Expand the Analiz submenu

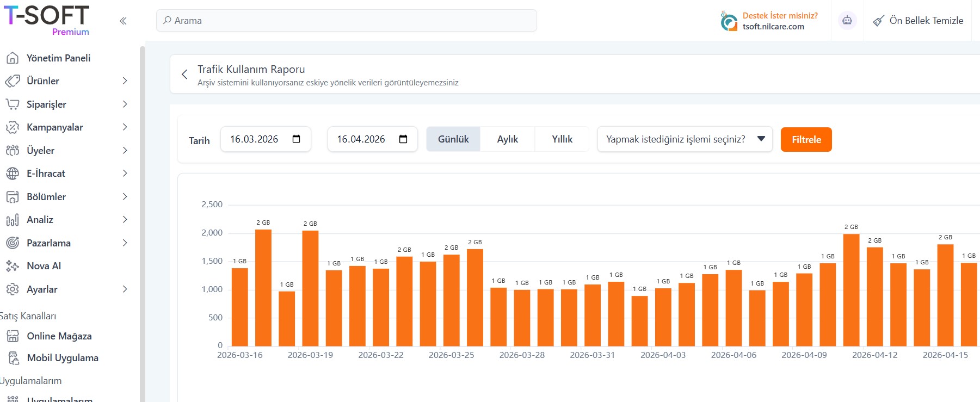[125, 220]
